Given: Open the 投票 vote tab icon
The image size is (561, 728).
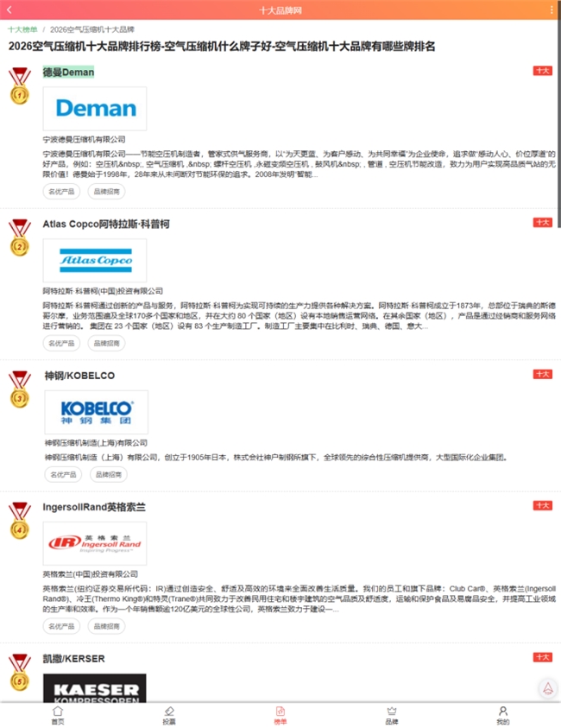Looking at the screenshot, I should click(x=169, y=712).
